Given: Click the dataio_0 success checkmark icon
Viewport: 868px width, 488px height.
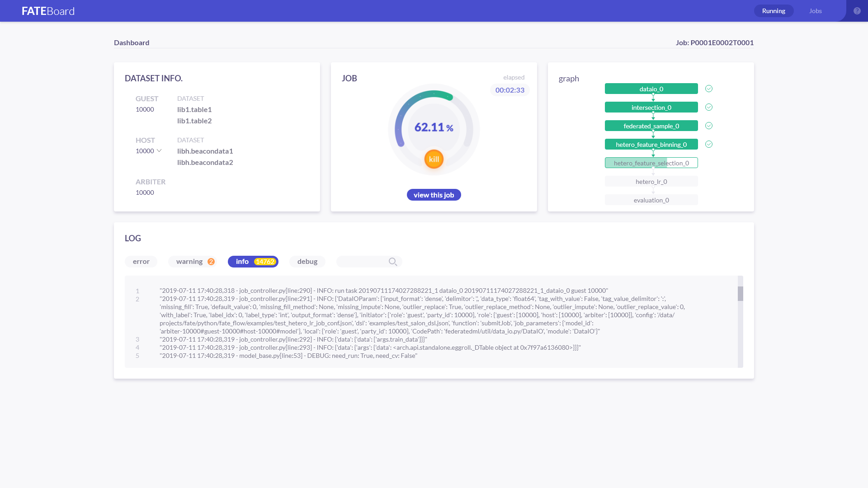Looking at the screenshot, I should pyautogui.click(x=709, y=89).
